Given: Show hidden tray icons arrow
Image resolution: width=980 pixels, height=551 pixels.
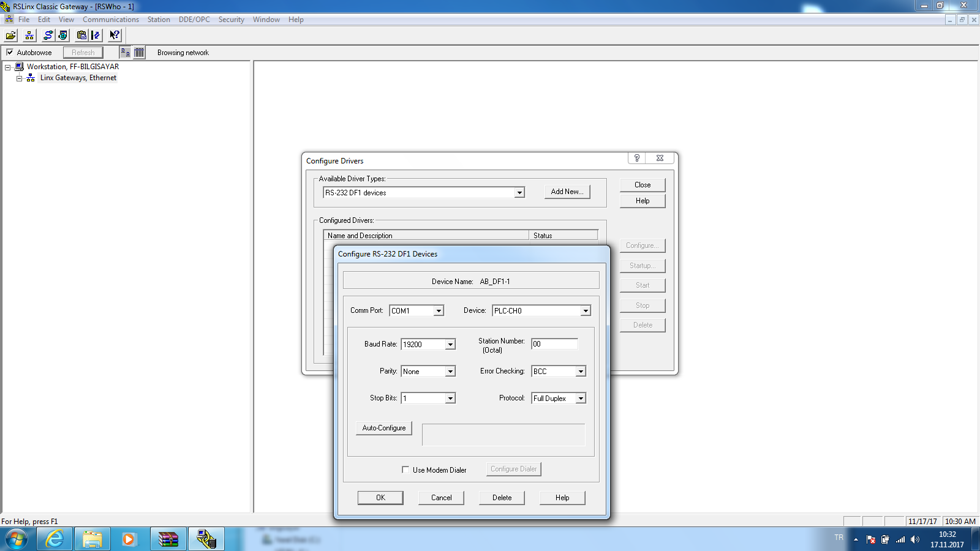Looking at the screenshot, I should pos(856,539).
